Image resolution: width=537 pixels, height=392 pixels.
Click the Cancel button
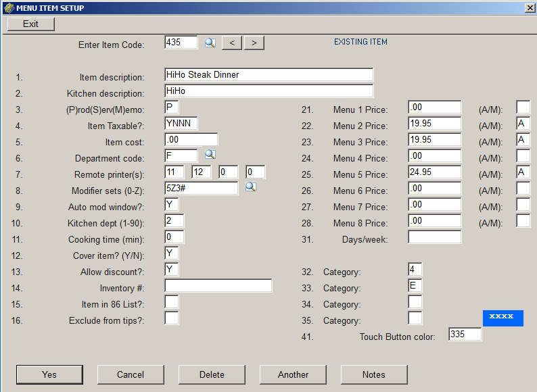[x=131, y=374]
